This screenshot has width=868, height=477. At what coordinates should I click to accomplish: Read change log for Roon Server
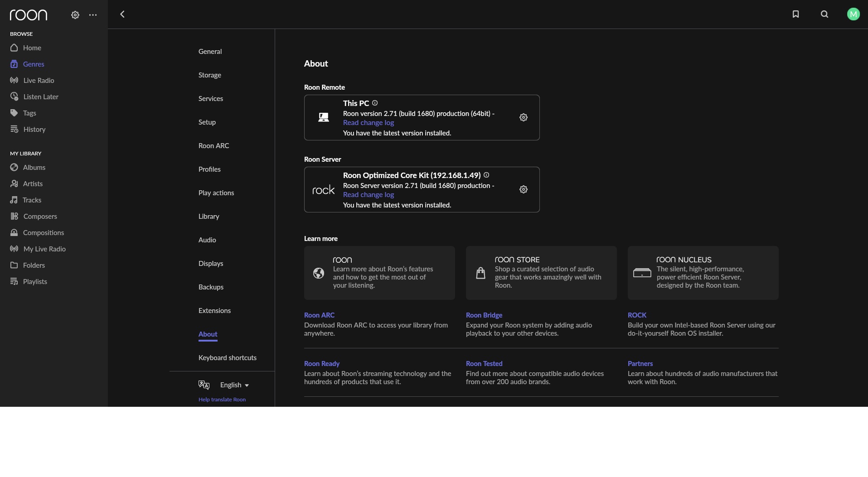(x=369, y=195)
